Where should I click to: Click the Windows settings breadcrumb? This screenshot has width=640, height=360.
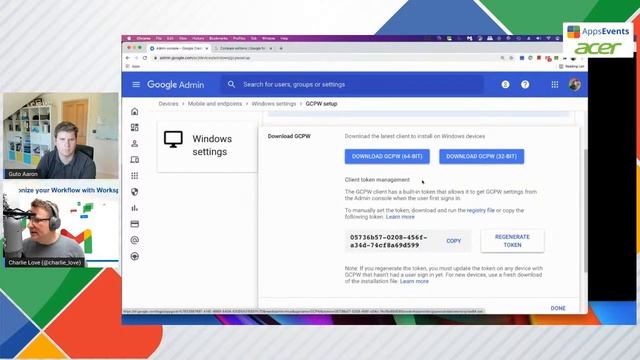(273, 104)
